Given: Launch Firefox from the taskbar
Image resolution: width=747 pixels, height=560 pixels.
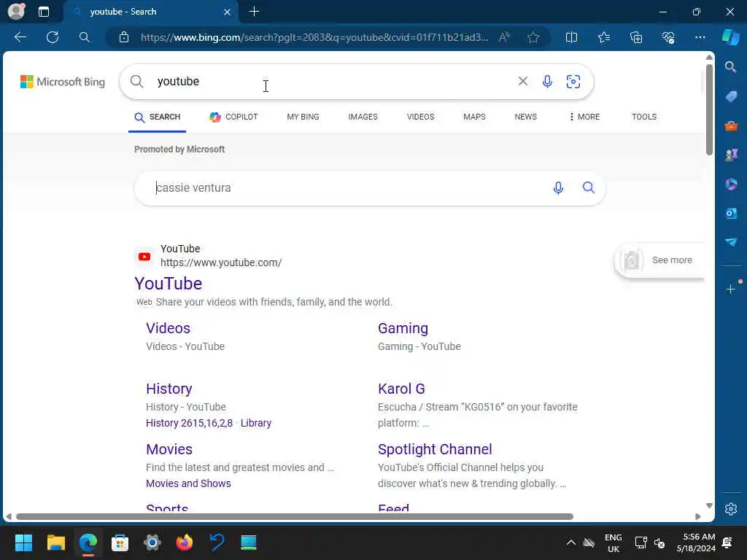Looking at the screenshot, I should [185, 542].
